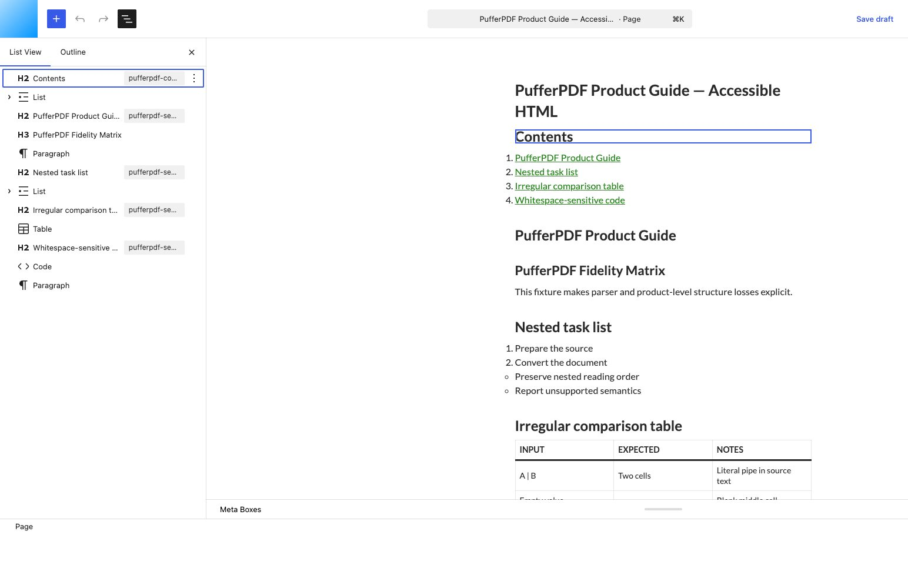Click the blue block inserter plus button
Image resolution: width=908 pixels, height=588 pixels.
coord(56,19)
